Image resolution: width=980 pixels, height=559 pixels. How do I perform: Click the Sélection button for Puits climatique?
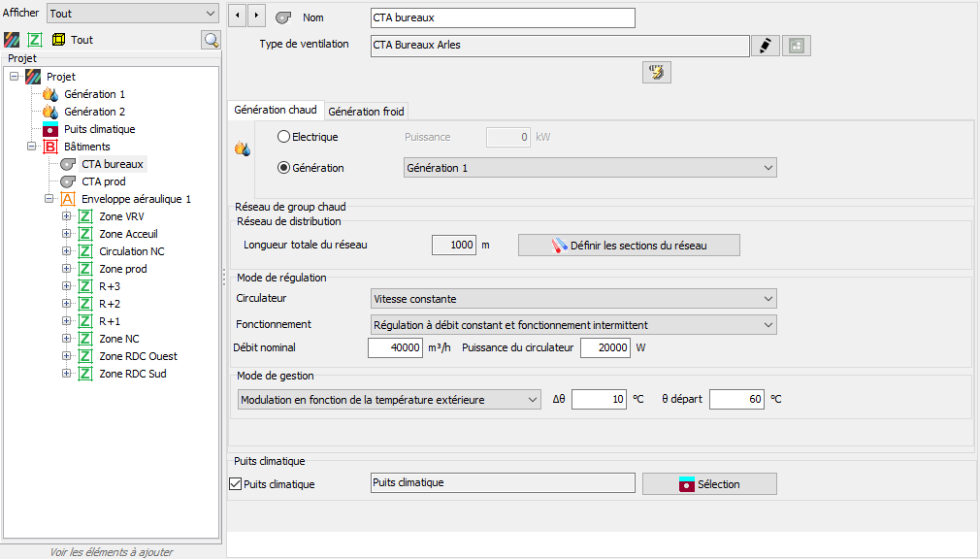point(709,484)
